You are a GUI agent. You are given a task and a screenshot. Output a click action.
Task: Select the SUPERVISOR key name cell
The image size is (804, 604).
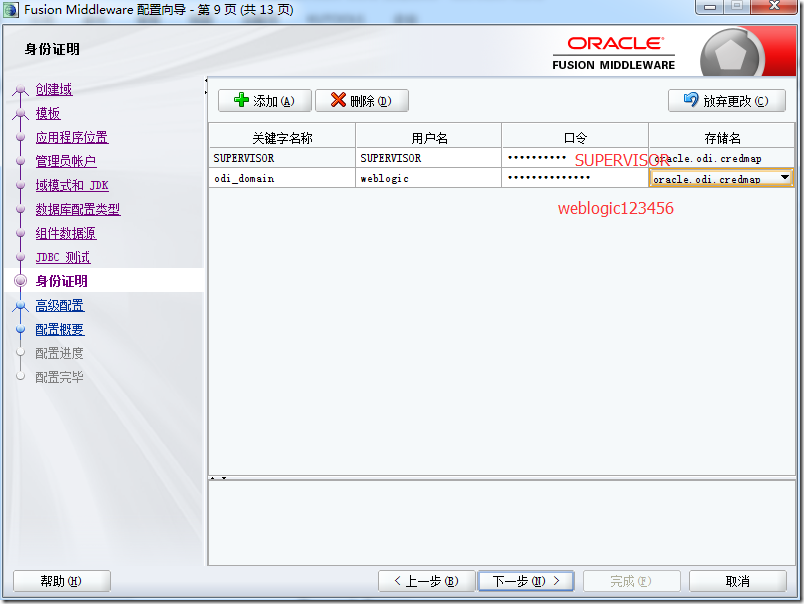pyautogui.click(x=282, y=158)
